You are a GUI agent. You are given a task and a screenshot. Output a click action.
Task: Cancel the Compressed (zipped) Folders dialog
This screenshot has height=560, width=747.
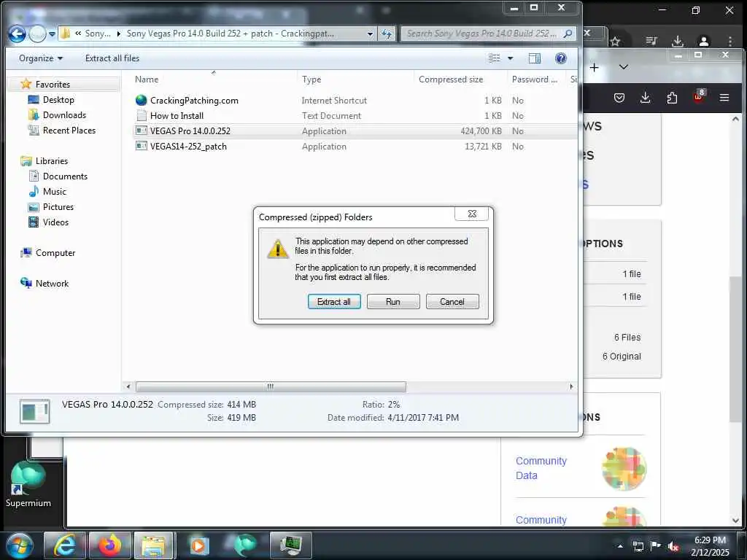coord(452,301)
